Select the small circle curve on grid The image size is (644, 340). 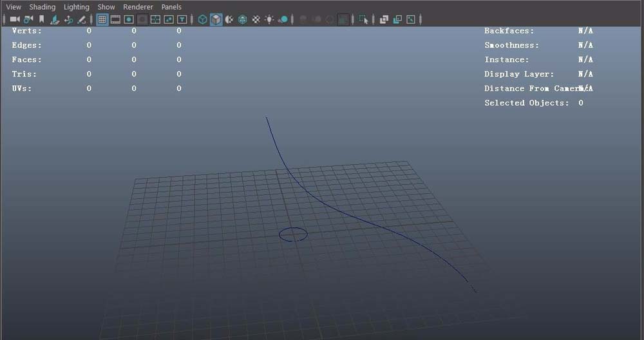293,229
